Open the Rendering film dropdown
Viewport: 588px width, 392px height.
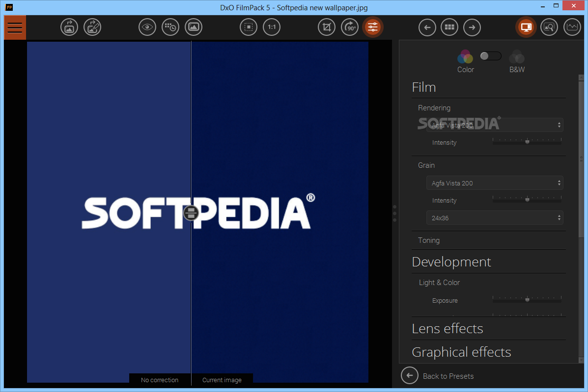495,125
